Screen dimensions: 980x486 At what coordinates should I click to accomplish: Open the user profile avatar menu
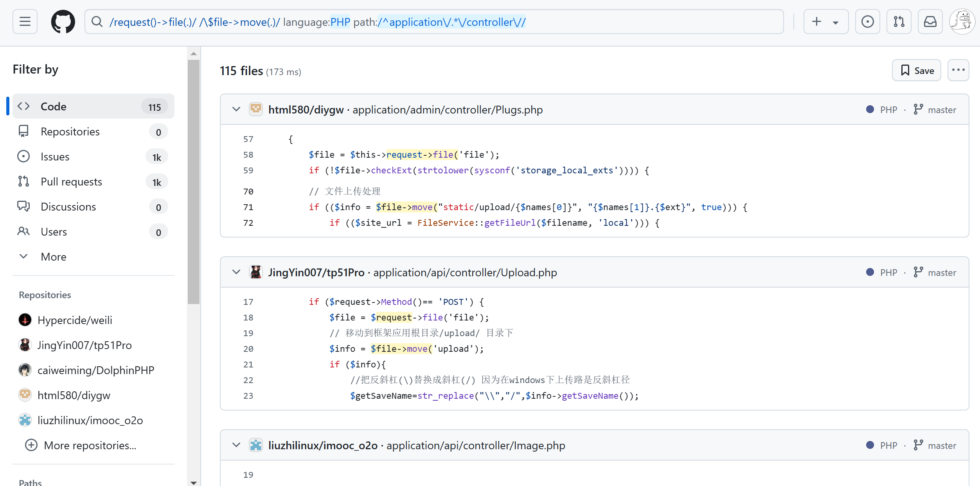click(962, 22)
